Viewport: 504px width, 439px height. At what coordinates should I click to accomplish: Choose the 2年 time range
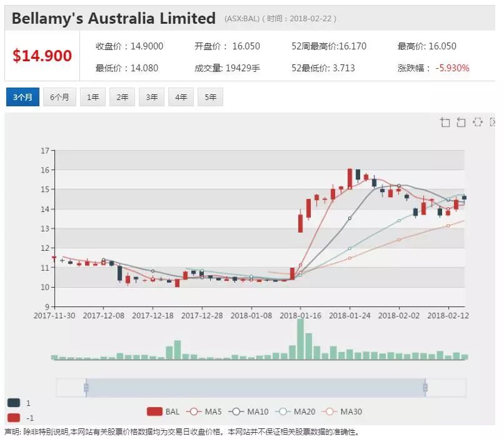123,97
